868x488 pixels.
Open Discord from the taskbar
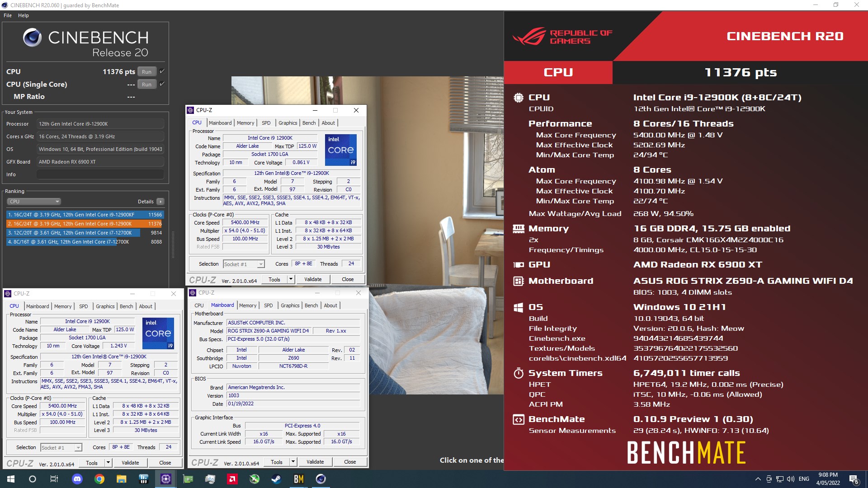coord(77,479)
